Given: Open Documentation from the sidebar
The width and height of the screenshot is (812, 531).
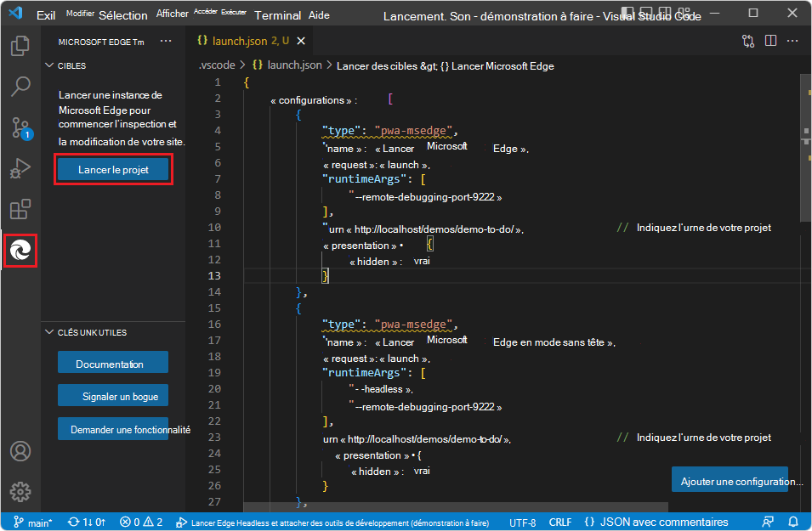Looking at the screenshot, I should (x=112, y=362).
